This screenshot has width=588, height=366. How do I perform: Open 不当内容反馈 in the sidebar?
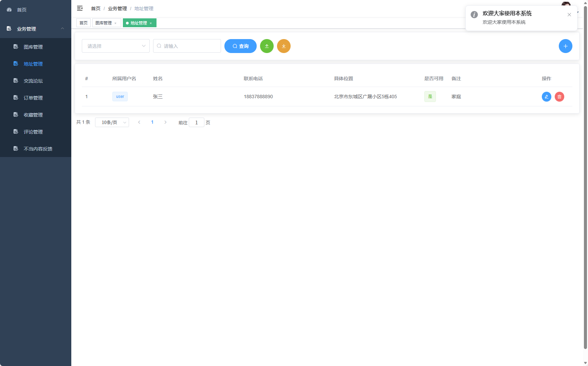[38, 149]
